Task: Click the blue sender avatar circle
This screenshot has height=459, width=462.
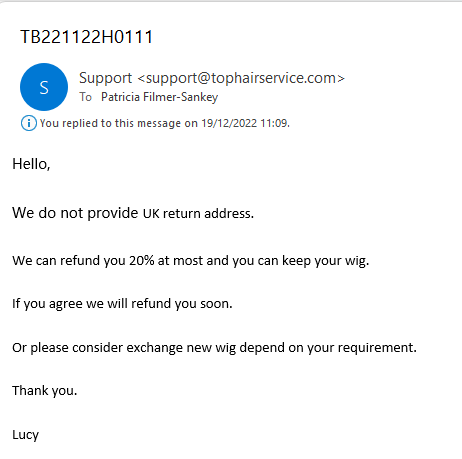Action: tap(44, 87)
